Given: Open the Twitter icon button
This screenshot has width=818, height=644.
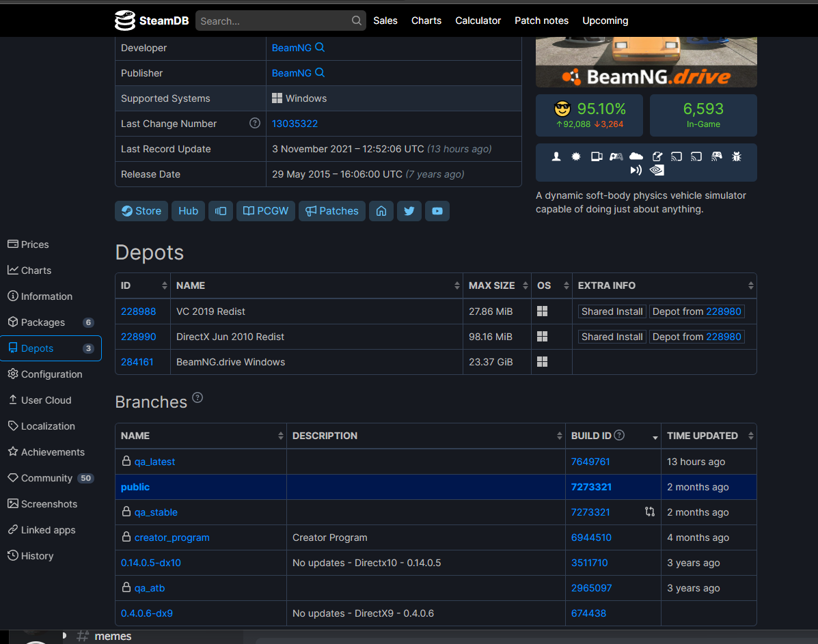Looking at the screenshot, I should coord(409,210).
